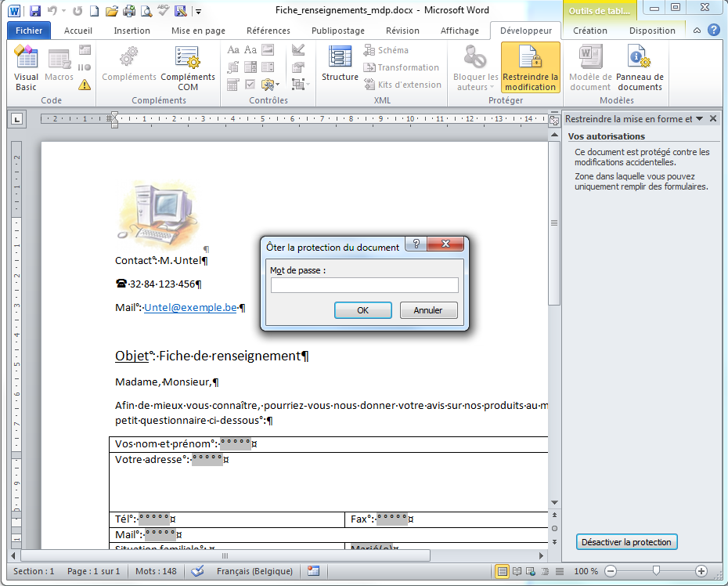Zoom in with the plus button
Image resolution: width=728 pixels, height=586 pixels.
coord(701,571)
